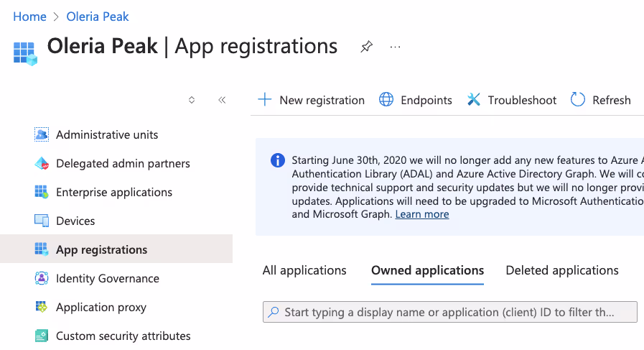Image resolution: width=644 pixels, height=350 pixels.
Task: Click the Application proxy icon
Action: (42, 307)
